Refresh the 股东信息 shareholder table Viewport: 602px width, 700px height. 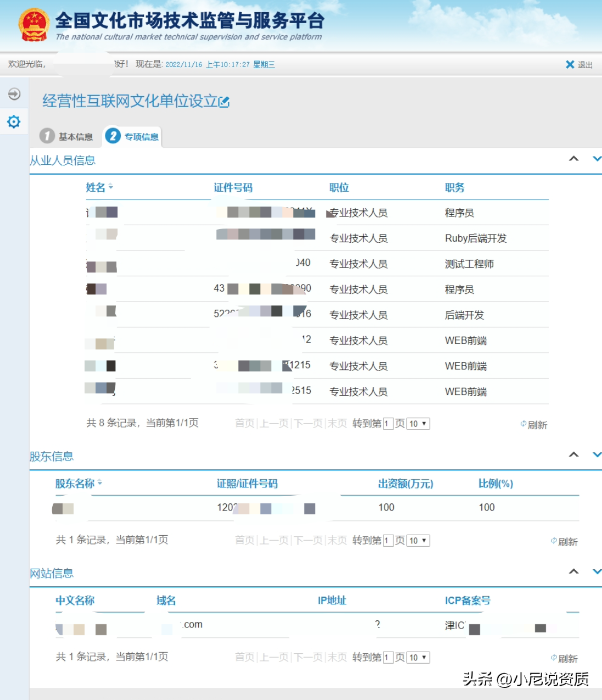(564, 542)
